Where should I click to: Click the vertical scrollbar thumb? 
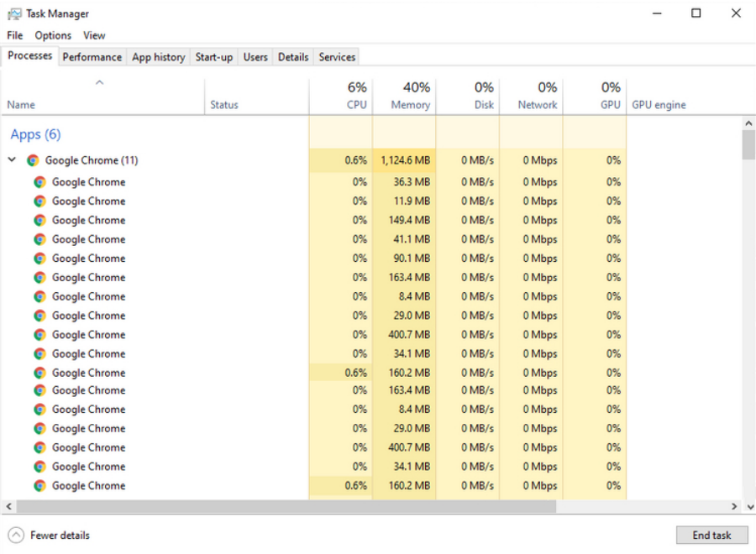(x=748, y=144)
